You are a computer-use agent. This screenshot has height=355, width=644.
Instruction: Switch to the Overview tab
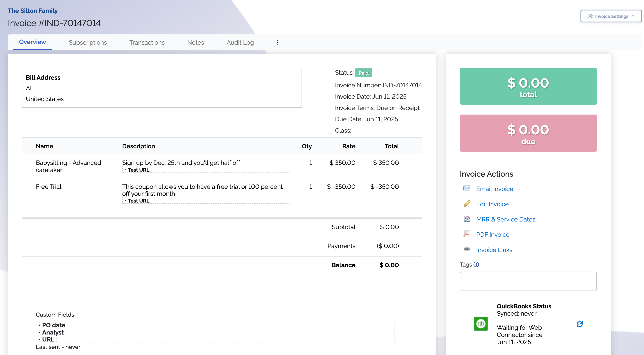click(x=32, y=42)
